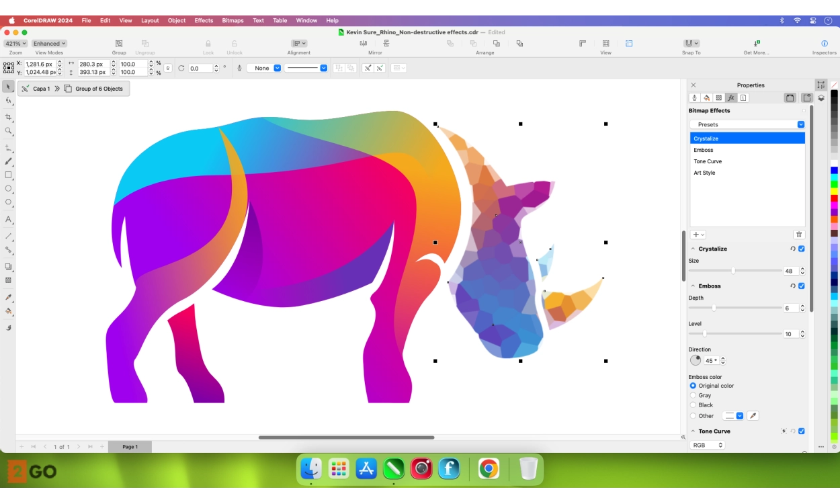Enable the Emboss effect checkbox

(x=800, y=286)
